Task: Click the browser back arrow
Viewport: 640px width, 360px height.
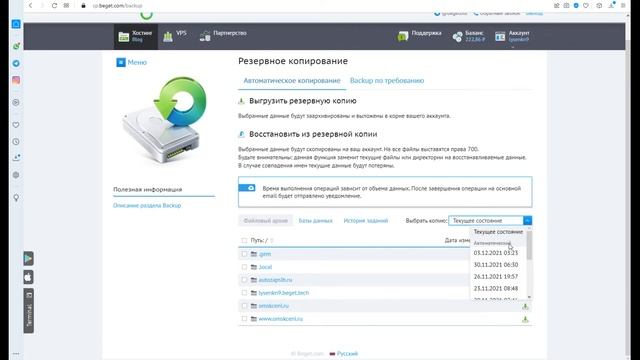Action: click(x=30, y=6)
